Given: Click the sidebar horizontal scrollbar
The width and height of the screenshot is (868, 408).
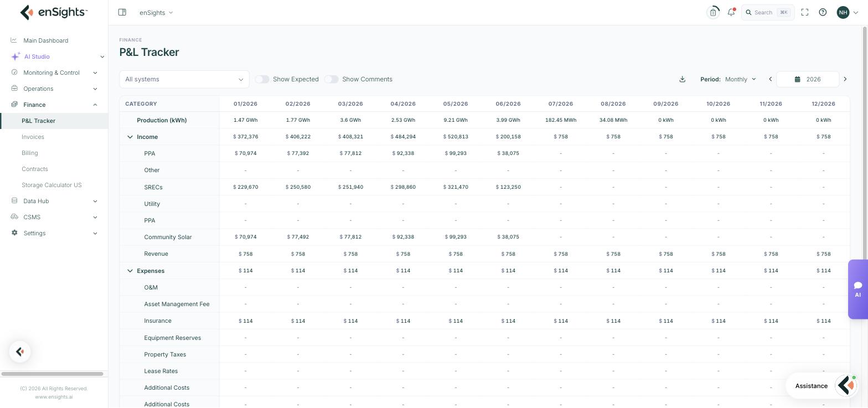Looking at the screenshot, I should pos(53,374).
